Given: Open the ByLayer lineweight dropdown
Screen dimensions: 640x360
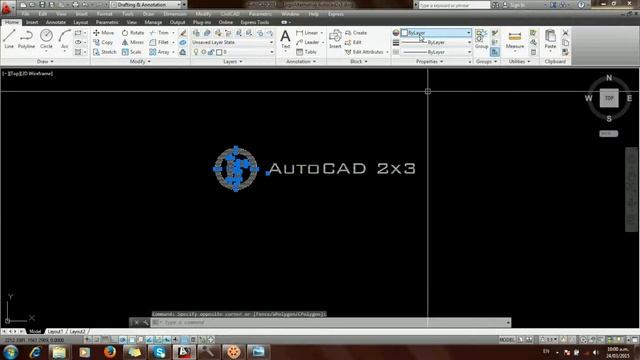Looking at the screenshot, I should [436, 42].
